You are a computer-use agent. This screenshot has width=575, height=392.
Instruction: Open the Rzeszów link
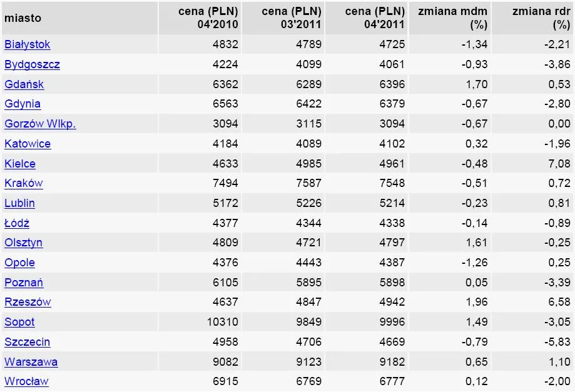click(x=28, y=302)
